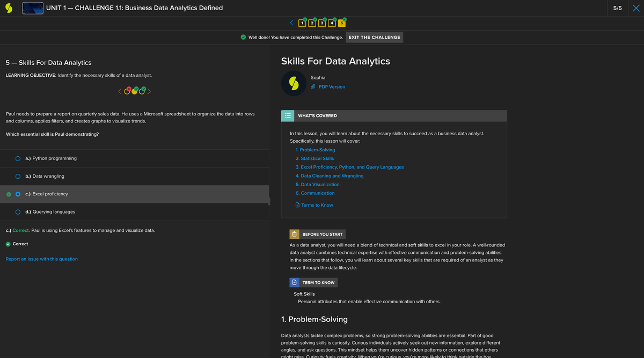Go to 4. Data Cleaning and Wrangling link

[x=330, y=176]
